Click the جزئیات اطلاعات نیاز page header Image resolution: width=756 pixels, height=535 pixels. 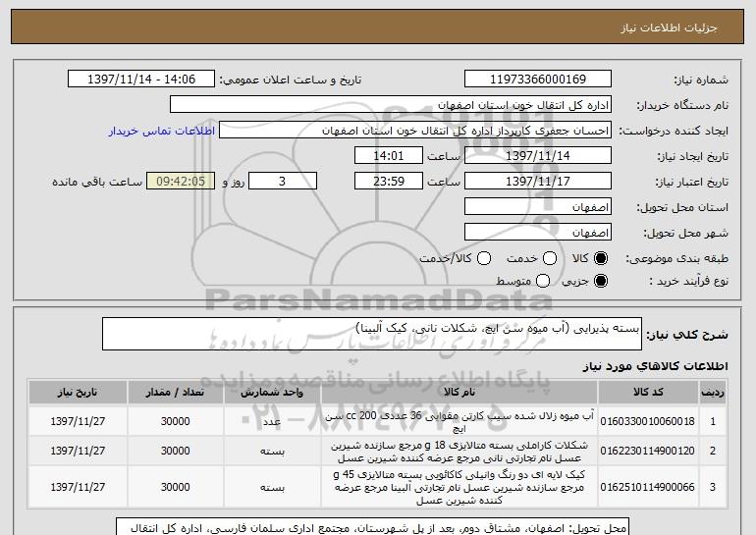pyautogui.click(x=669, y=27)
